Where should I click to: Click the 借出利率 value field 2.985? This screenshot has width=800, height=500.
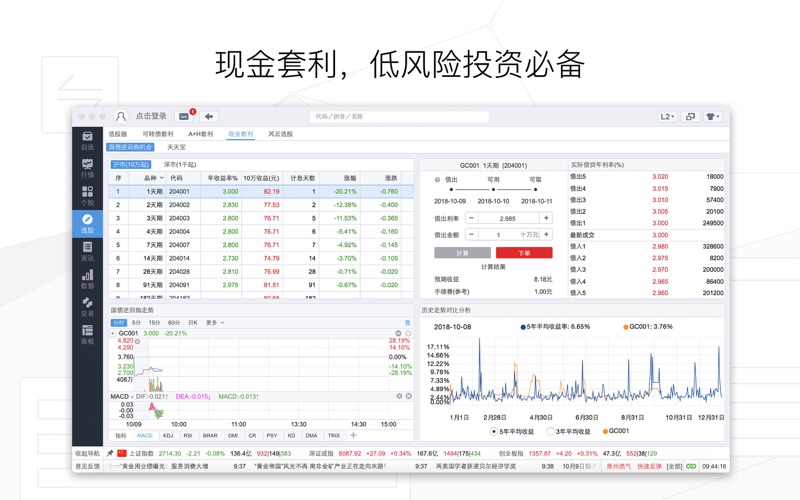tap(509, 218)
